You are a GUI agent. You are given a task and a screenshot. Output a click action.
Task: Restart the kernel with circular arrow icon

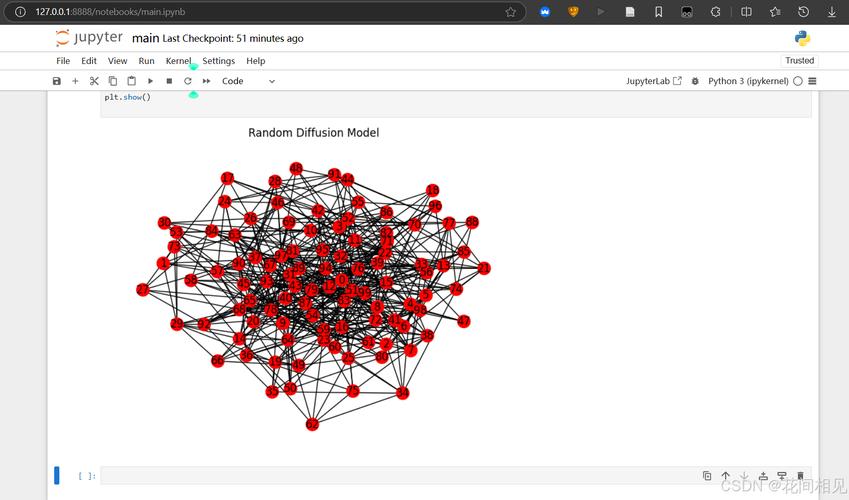188,81
